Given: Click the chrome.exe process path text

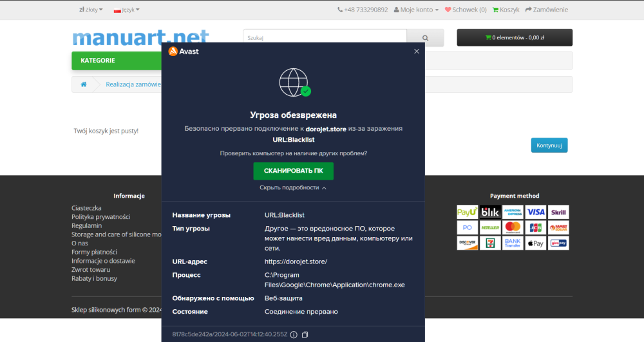Looking at the screenshot, I should [335, 280].
